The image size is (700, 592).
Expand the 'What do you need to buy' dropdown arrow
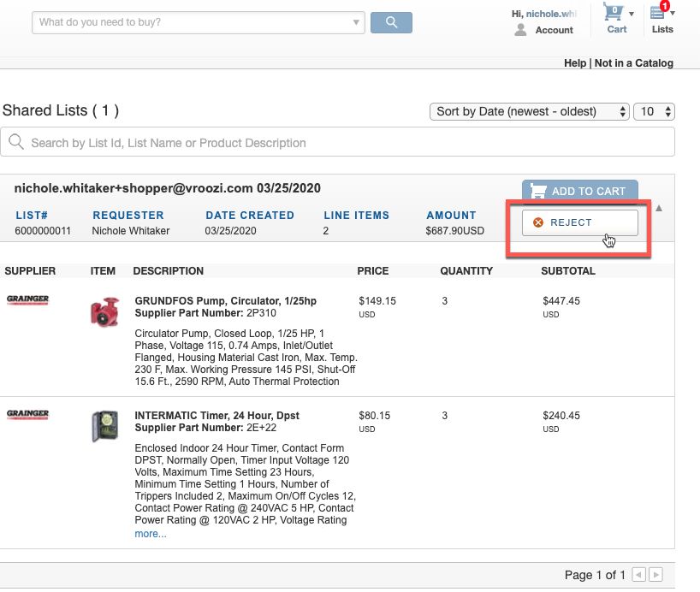click(x=356, y=22)
